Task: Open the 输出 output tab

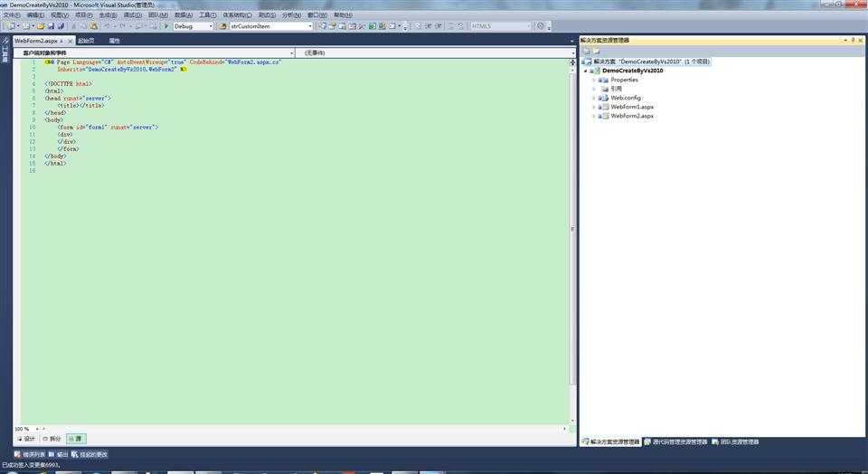Action: [x=58, y=455]
